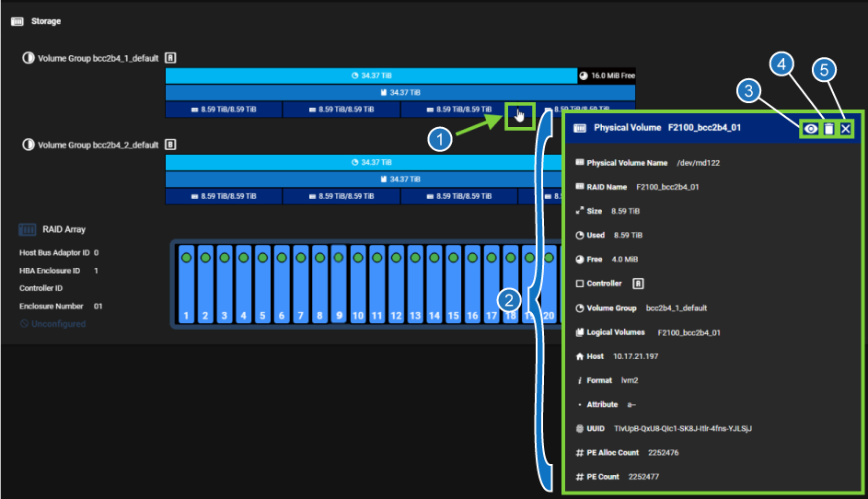Click the trash icon to delete physical volume
The width and height of the screenshot is (868, 499).
pos(828,129)
